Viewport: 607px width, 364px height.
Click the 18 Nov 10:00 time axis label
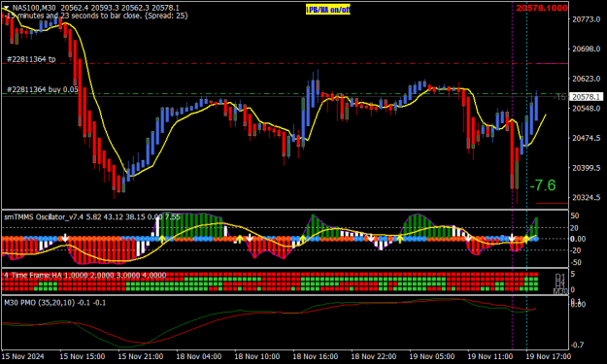coord(257,356)
